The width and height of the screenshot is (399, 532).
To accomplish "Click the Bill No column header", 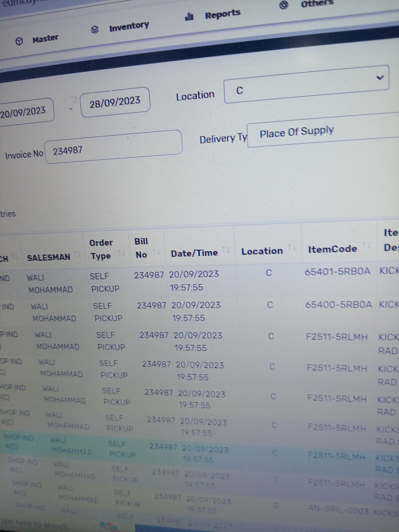I will pos(141,248).
